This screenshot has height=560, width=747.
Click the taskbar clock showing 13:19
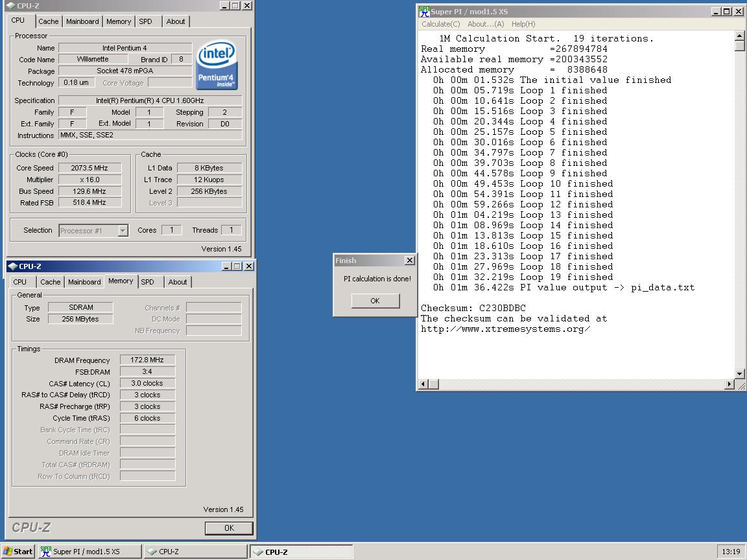click(x=731, y=552)
